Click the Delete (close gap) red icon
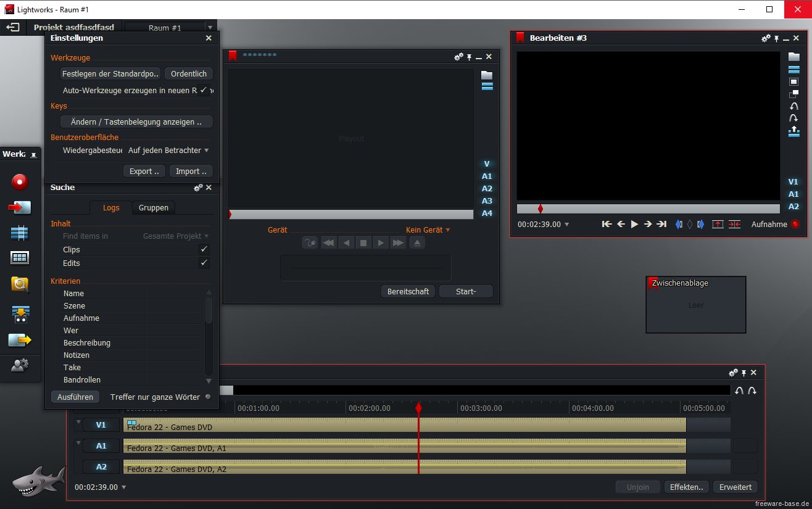The height and width of the screenshot is (509, 812). pyautogui.click(x=734, y=225)
